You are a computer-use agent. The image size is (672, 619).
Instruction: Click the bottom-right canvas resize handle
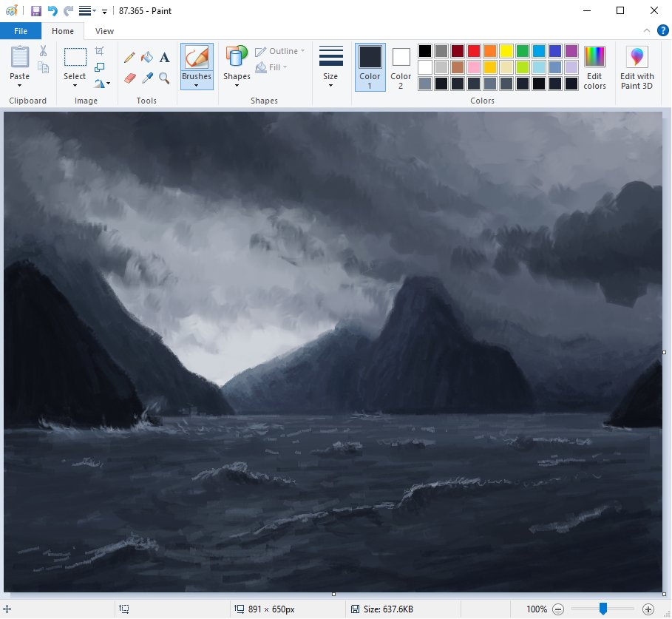(664, 594)
